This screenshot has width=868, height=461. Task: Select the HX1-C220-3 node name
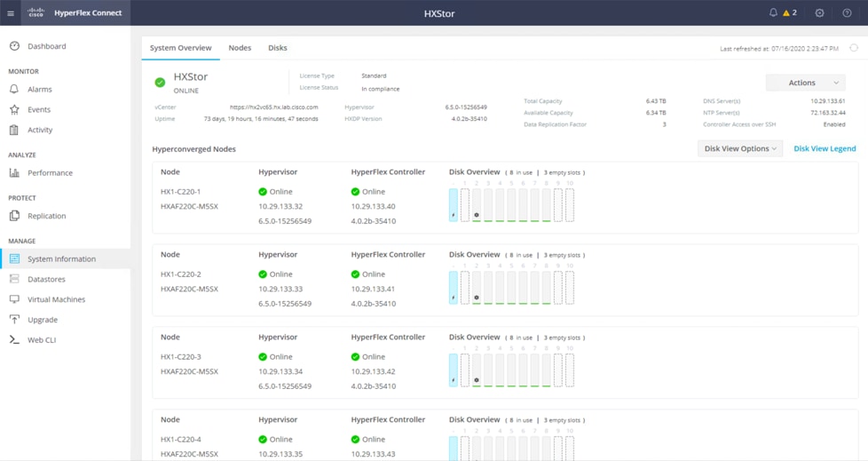tap(180, 357)
